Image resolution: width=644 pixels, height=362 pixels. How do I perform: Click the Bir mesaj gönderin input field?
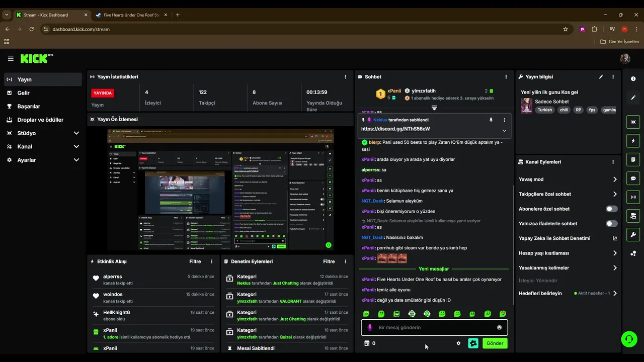434,327
